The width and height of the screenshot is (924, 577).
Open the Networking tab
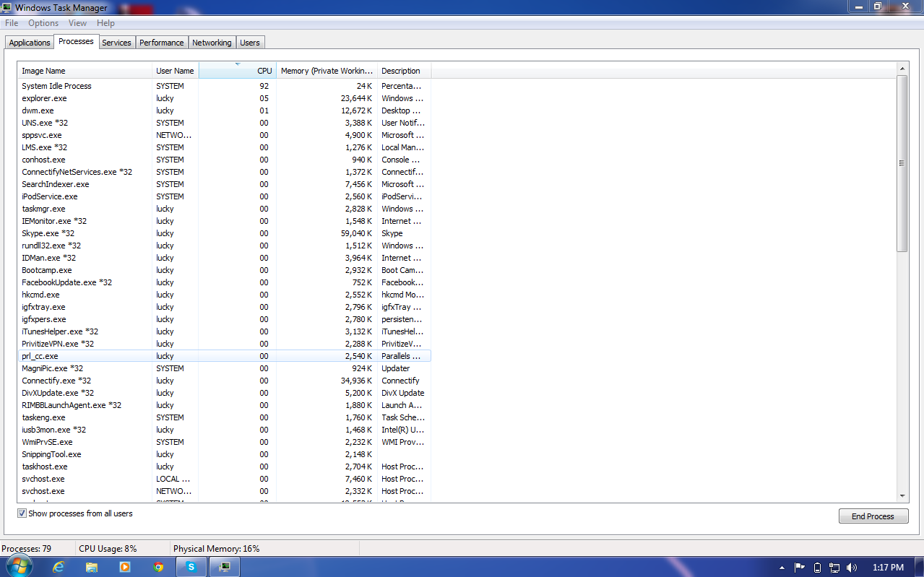(212, 43)
